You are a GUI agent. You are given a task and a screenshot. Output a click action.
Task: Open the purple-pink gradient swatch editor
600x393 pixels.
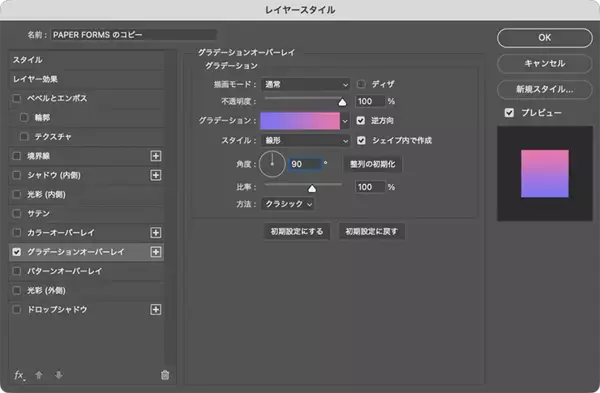(300, 121)
